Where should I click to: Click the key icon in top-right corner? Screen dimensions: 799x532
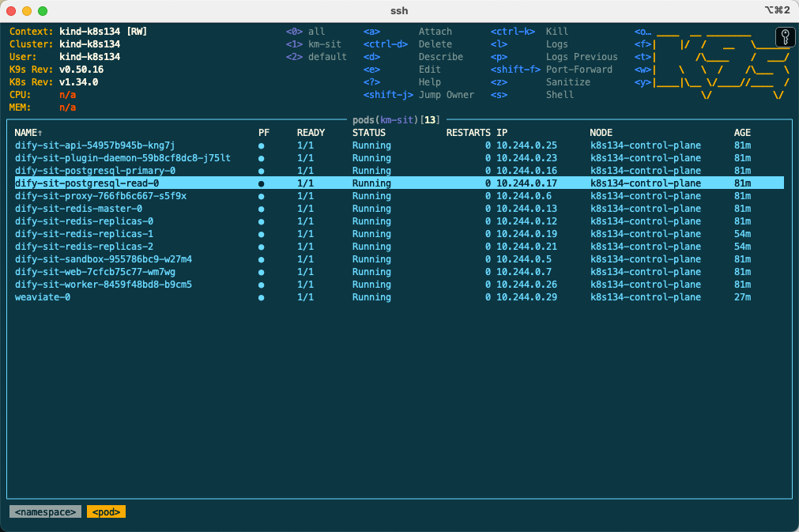(785, 36)
